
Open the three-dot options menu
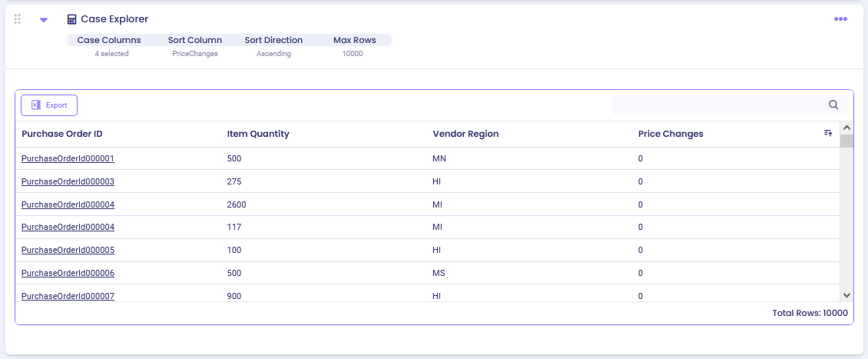point(840,19)
